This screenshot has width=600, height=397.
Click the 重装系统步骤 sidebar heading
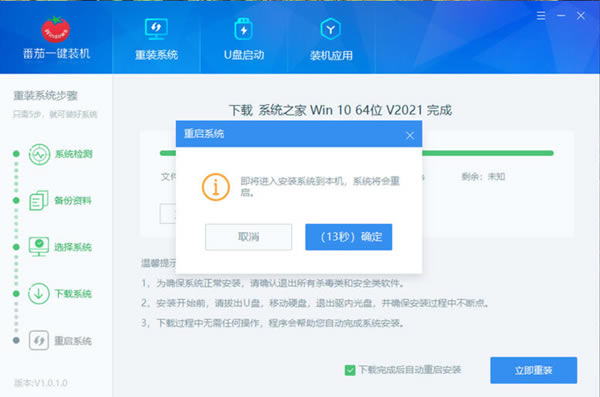click(46, 95)
